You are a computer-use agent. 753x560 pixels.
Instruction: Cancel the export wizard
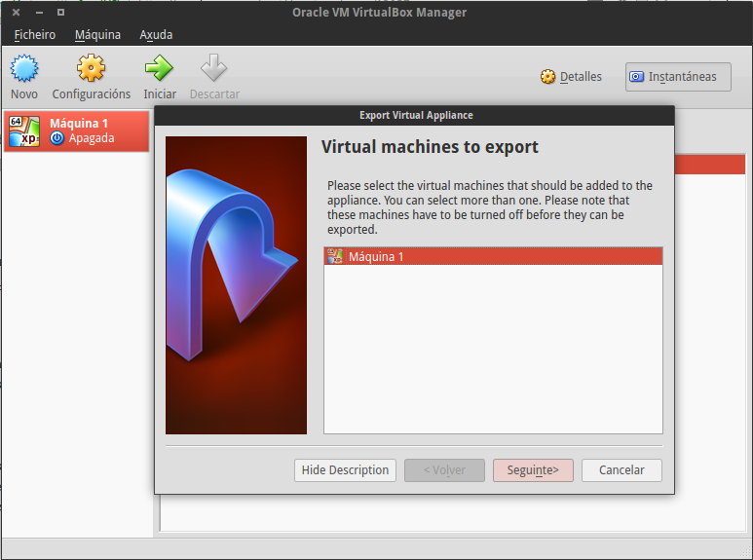point(621,470)
